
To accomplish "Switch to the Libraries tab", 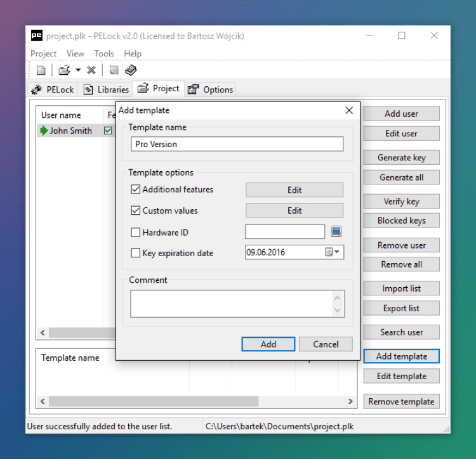I will [x=106, y=90].
